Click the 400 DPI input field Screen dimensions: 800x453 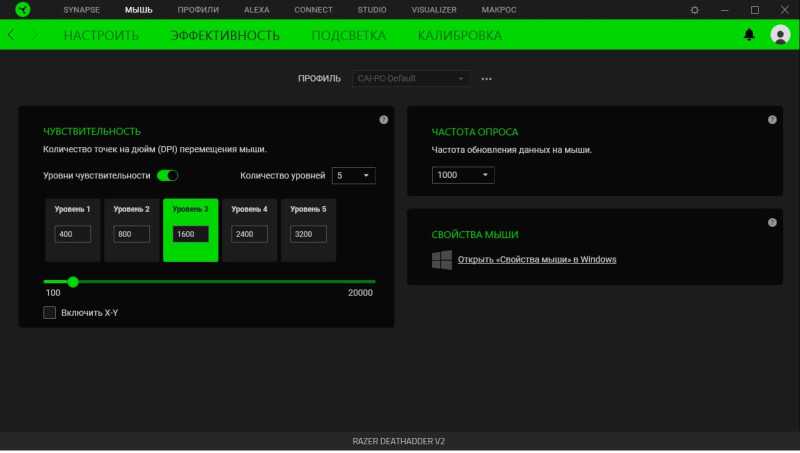click(x=73, y=234)
